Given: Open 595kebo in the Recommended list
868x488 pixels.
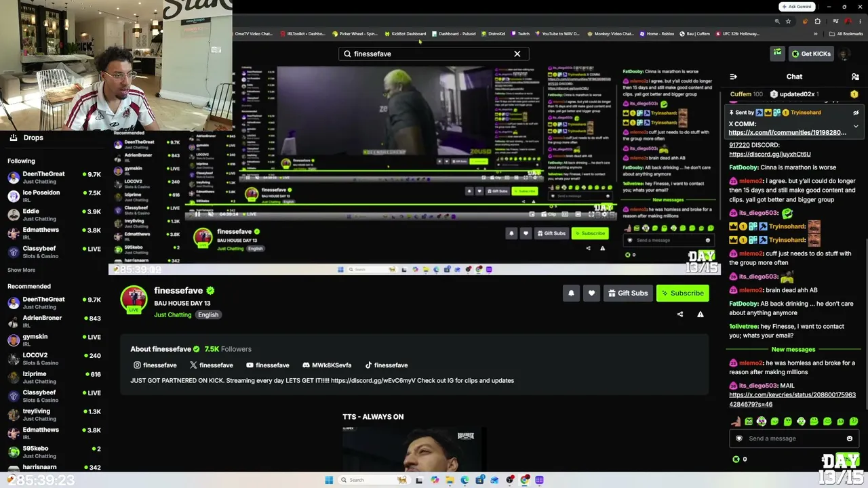Looking at the screenshot, I should coord(54,452).
